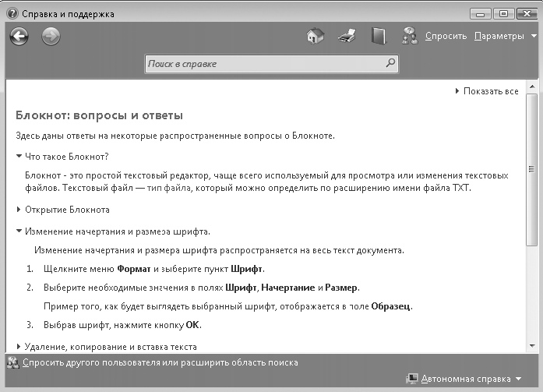Click the Ask someone icon next to Спросить
Image resolution: width=543 pixels, height=392 pixels.
(410, 36)
